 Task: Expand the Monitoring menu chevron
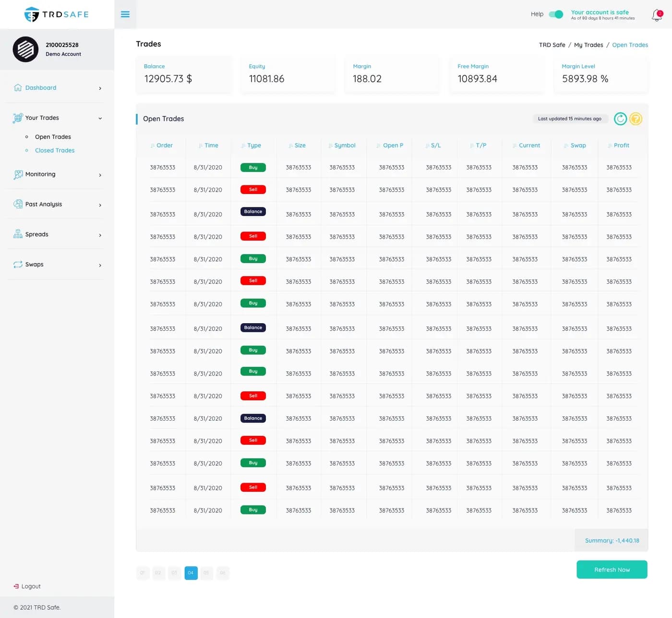[x=100, y=175]
